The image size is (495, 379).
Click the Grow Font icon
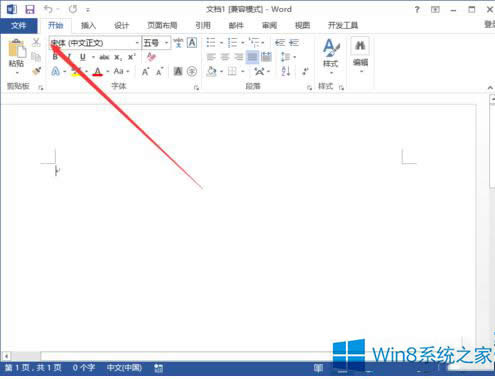[x=145, y=71]
